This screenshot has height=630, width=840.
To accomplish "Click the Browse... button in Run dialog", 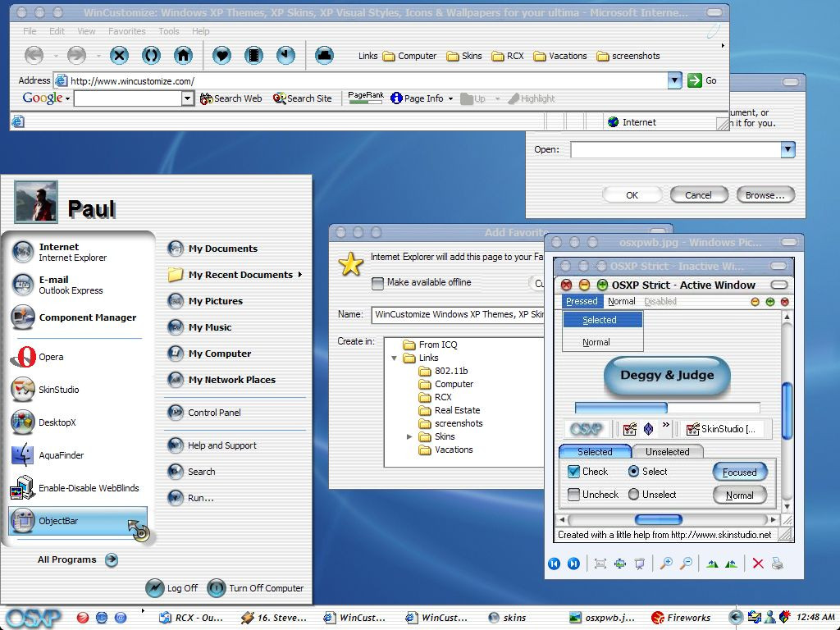I will point(765,195).
